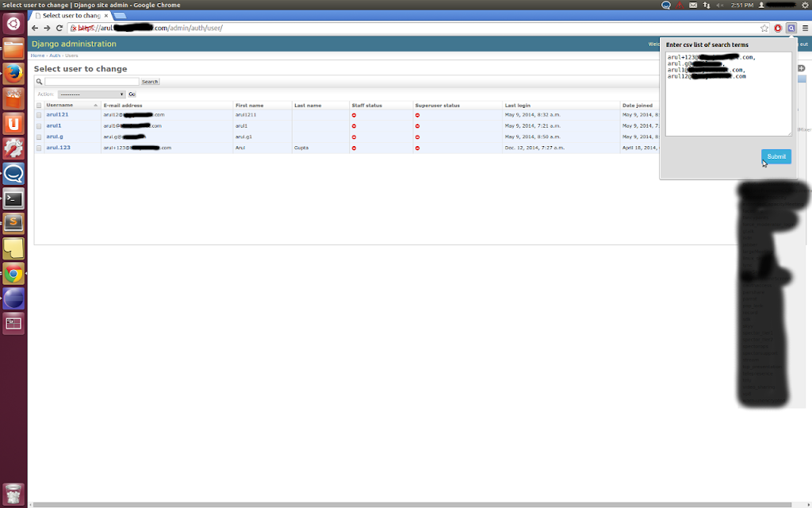Check the checkbox for user arul.g
This screenshot has height=508, width=812.
(39, 137)
